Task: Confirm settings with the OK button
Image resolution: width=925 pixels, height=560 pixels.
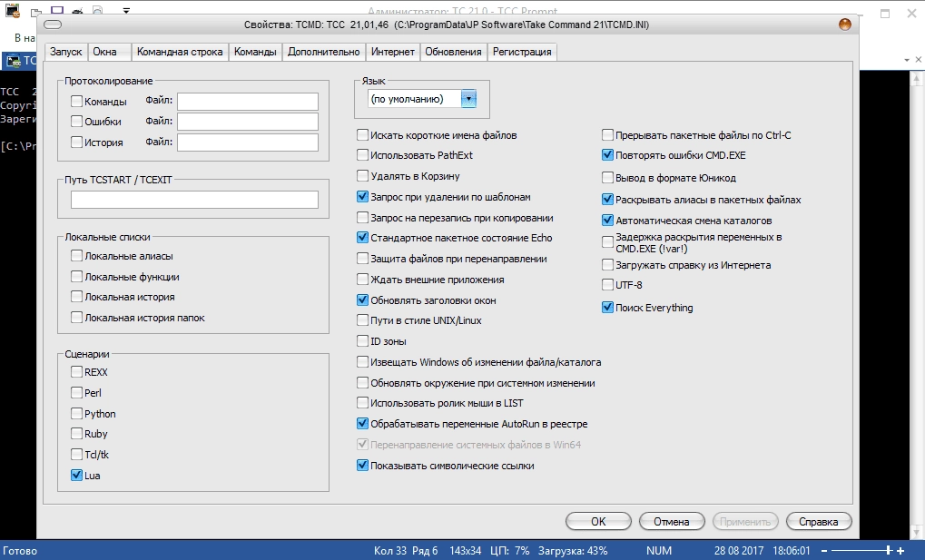Action: 598,522
